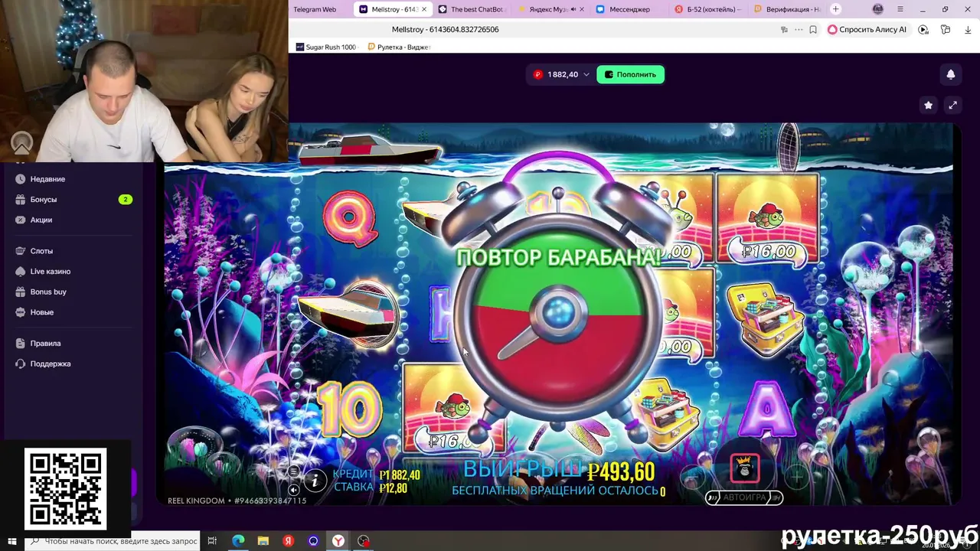The image size is (980, 551).
Task: Open Yandex Browser taskbar icon
Action: pos(338,541)
